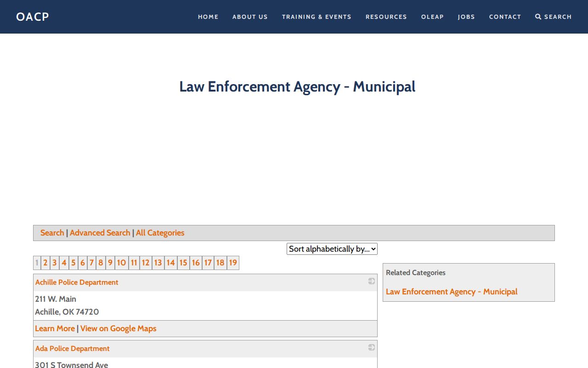The height and width of the screenshot is (368, 588).
Task: Click the arrow icon on Achille Police Department row
Action: pyautogui.click(x=372, y=281)
